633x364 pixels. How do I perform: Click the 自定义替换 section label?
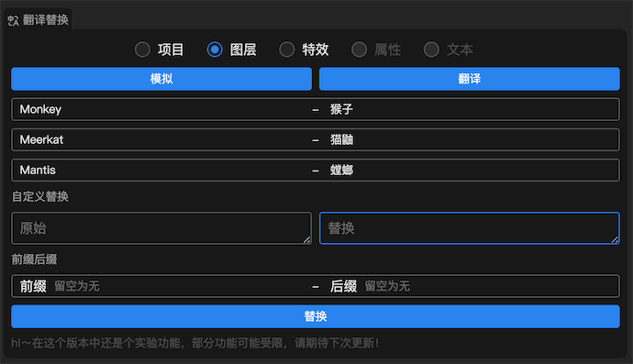click(x=40, y=196)
